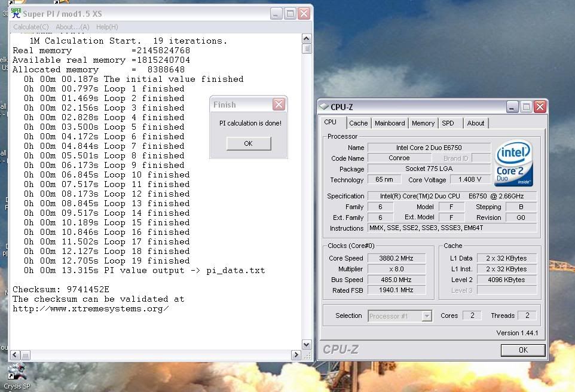Click the Super PI horizontal scroll right arrow

[x=296, y=355]
